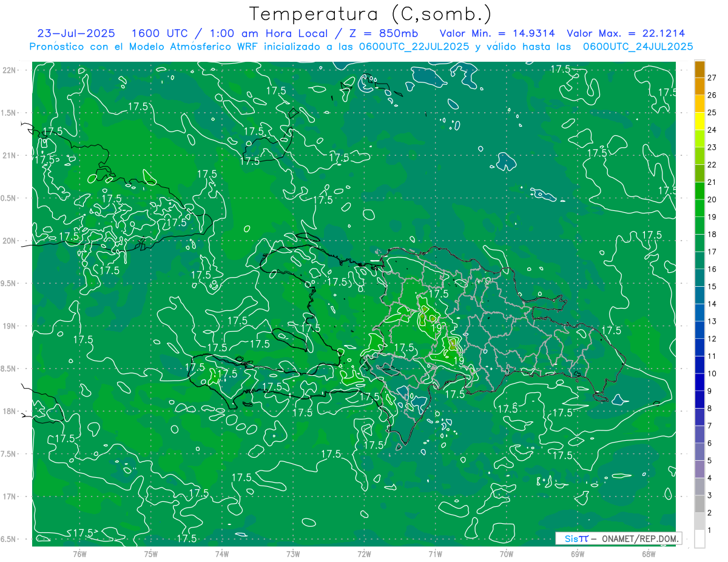The width and height of the screenshot is (728, 562).
Task: Select the Z = 850mb level label
Action: pyautogui.click(x=383, y=34)
